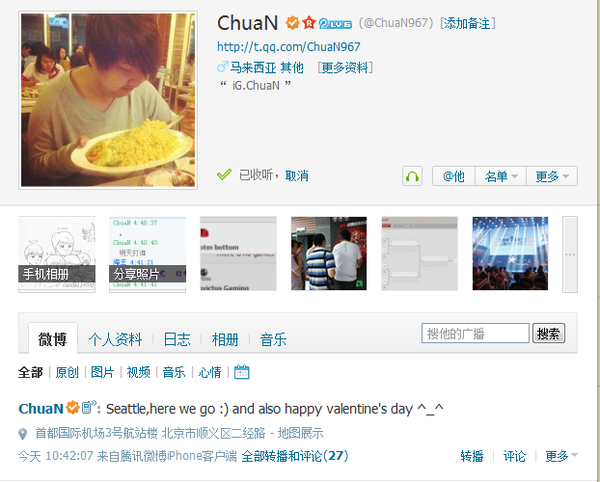This screenshot has width=600, height=482.
Task: Open the calendar date filter icon
Action: (241, 372)
